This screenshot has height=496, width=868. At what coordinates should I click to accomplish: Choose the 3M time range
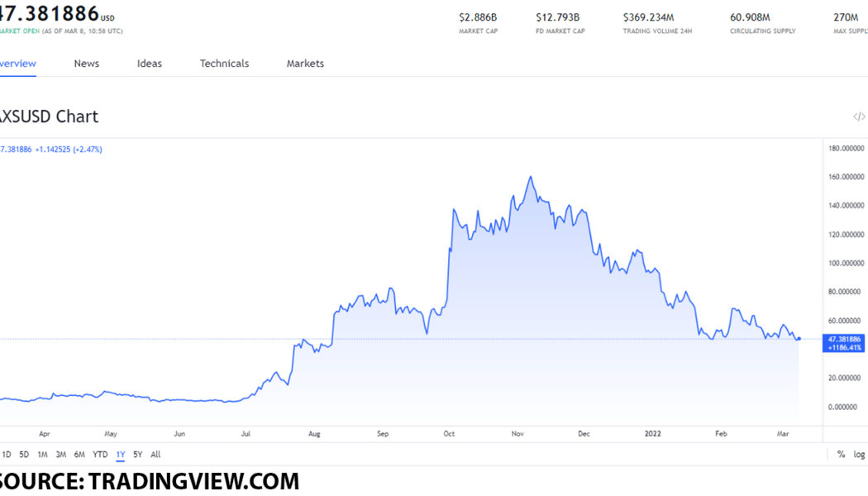tap(60, 455)
